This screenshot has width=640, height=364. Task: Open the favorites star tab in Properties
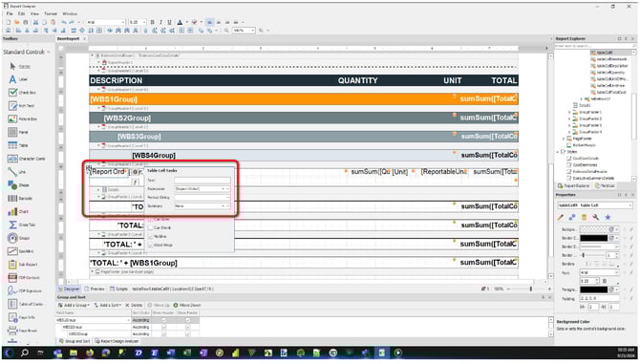point(608,217)
